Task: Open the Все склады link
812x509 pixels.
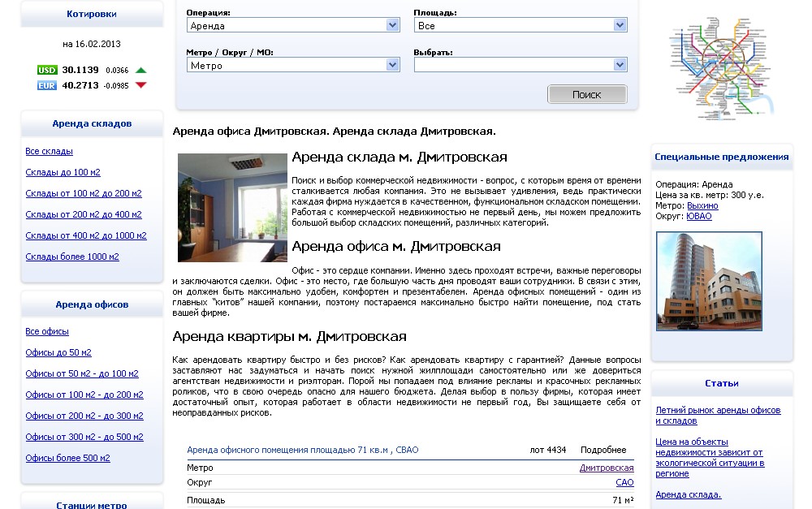Action: point(50,151)
